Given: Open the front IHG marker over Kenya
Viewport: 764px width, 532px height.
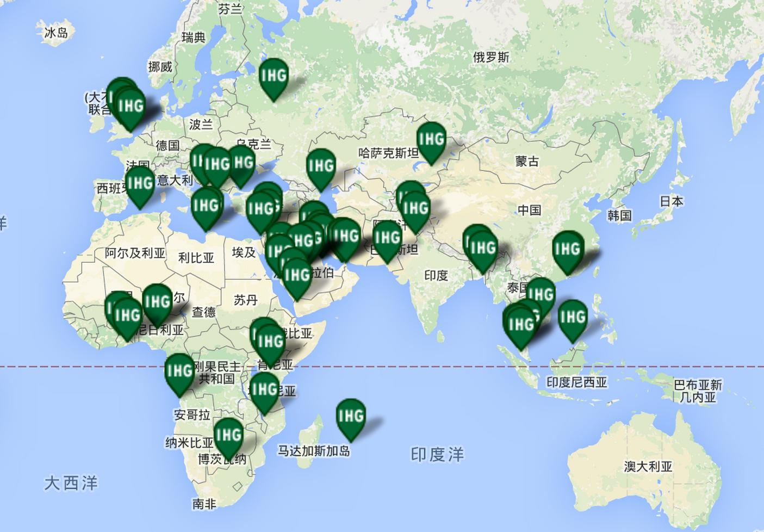Looking at the screenshot, I should 270,345.
